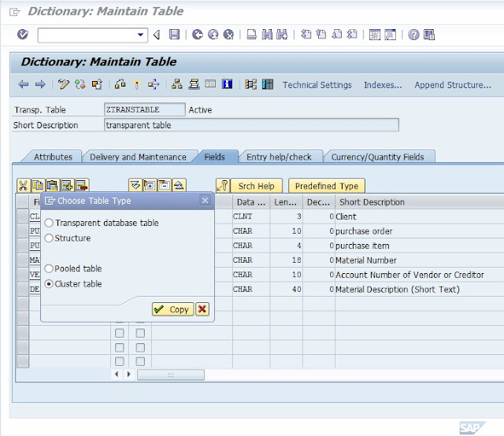Click the Print icon

click(x=251, y=35)
